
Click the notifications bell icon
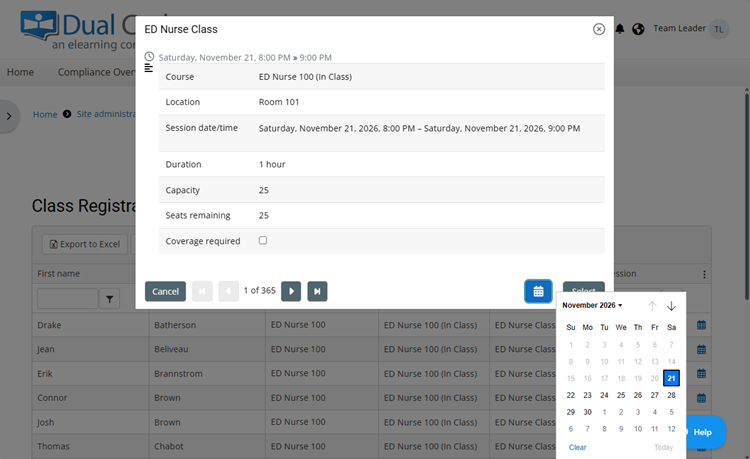620,29
